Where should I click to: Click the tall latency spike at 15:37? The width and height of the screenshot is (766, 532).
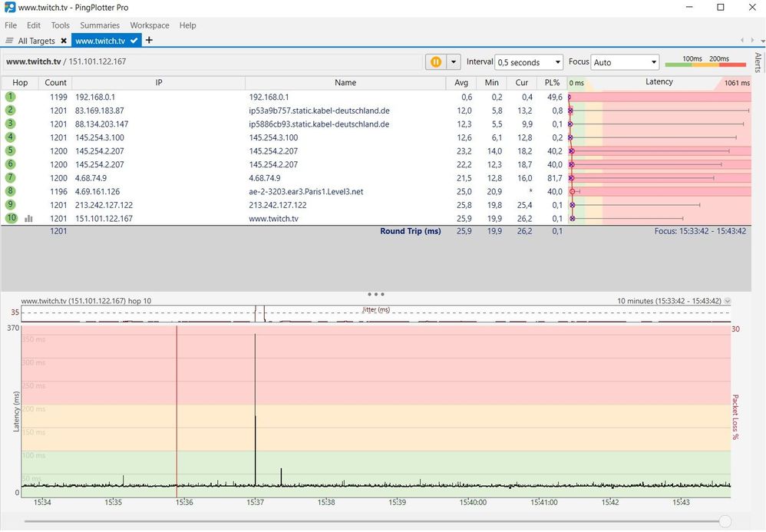[x=255, y=409]
